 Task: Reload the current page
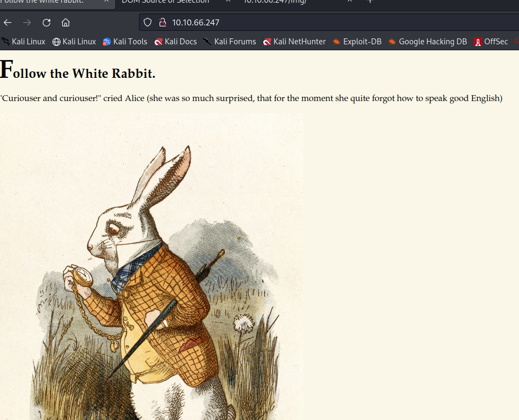click(46, 23)
